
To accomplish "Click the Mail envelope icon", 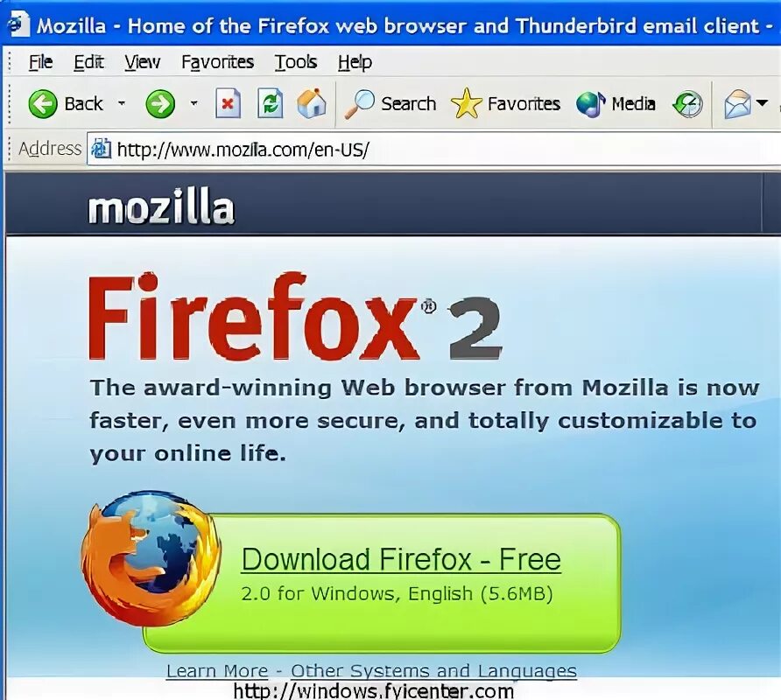I will tap(737, 104).
